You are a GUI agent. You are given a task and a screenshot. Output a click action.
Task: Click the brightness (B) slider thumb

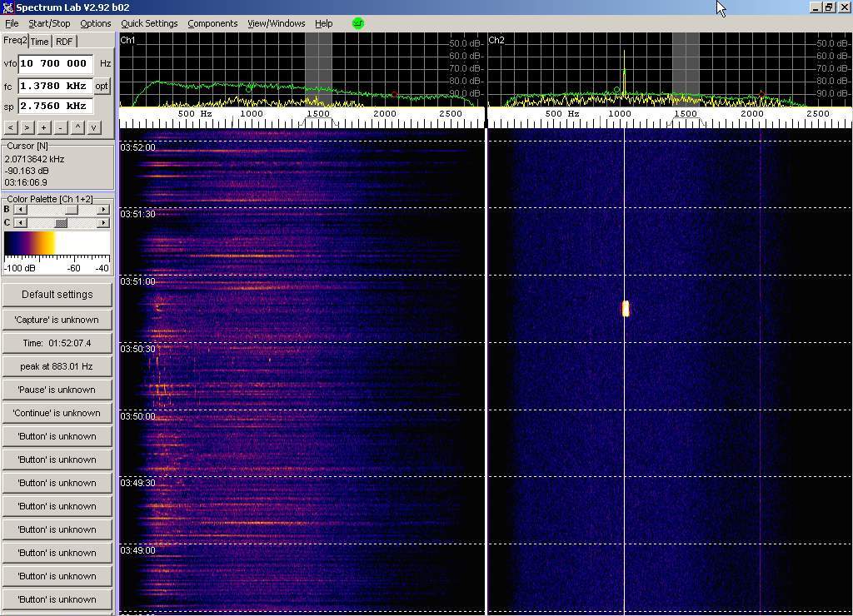pos(72,210)
